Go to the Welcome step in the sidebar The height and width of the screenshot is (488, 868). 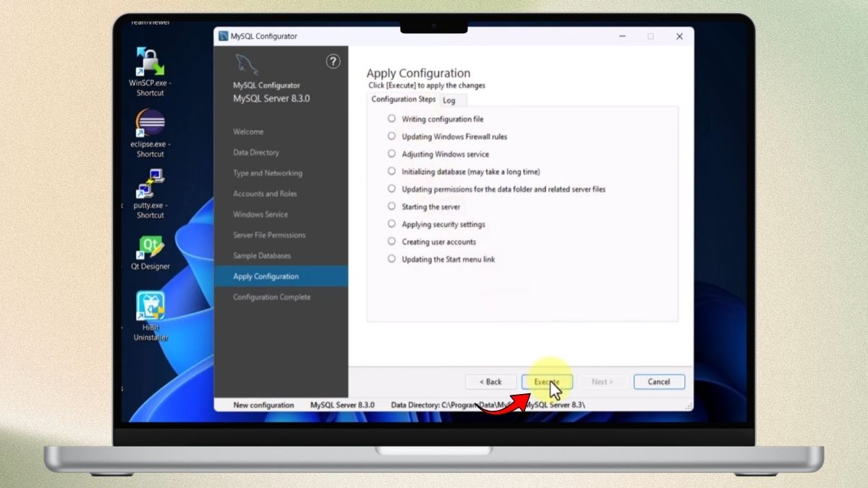tap(248, 132)
